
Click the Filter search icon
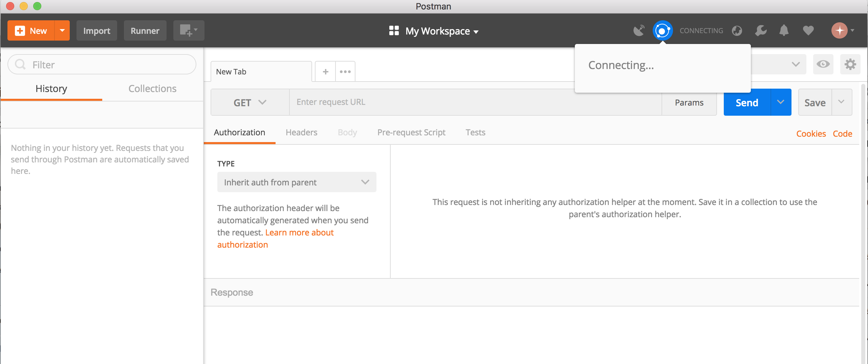(x=21, y=64)
